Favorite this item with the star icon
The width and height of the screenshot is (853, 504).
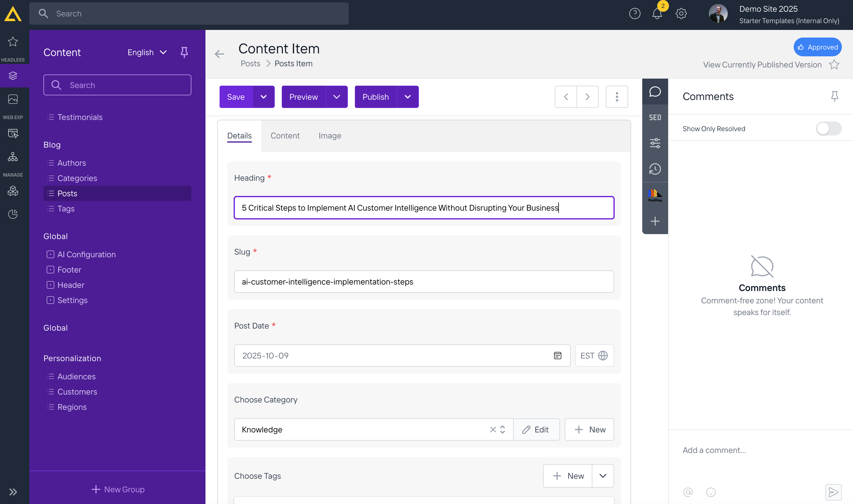pos(834,65)
